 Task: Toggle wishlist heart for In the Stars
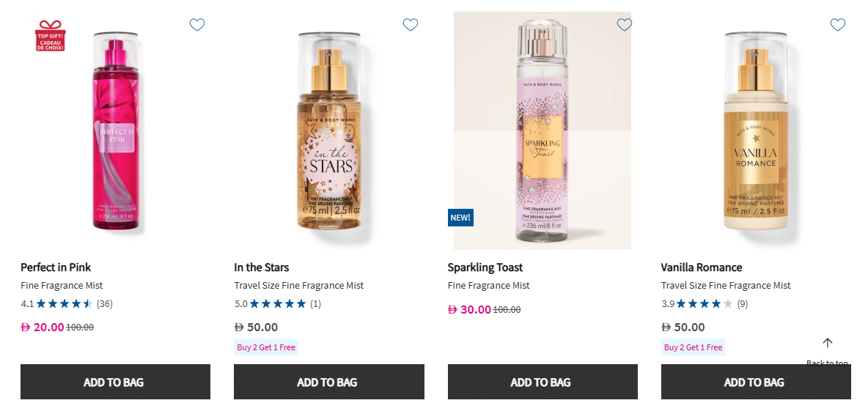[x=411, y=25]
